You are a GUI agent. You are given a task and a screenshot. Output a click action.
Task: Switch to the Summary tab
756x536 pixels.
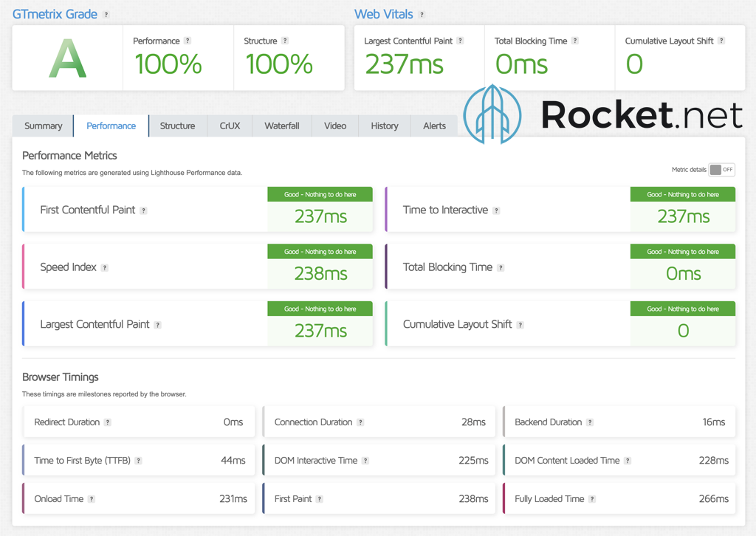[x=43, y=126]
